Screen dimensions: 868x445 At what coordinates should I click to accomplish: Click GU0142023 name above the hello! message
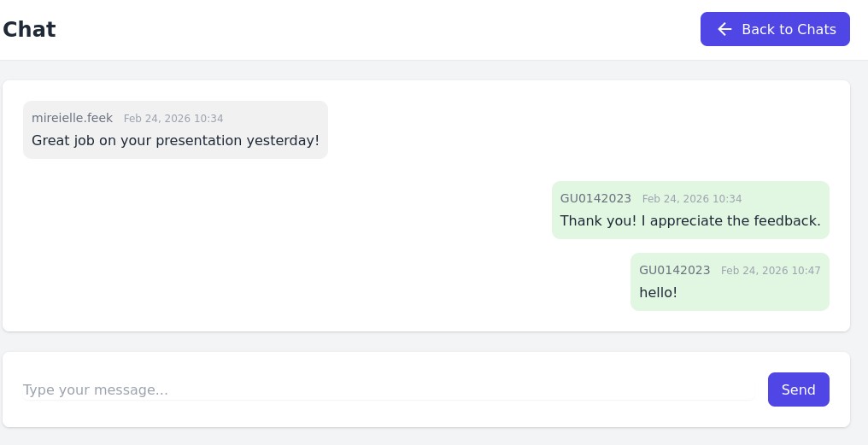[x=674, y=270]
